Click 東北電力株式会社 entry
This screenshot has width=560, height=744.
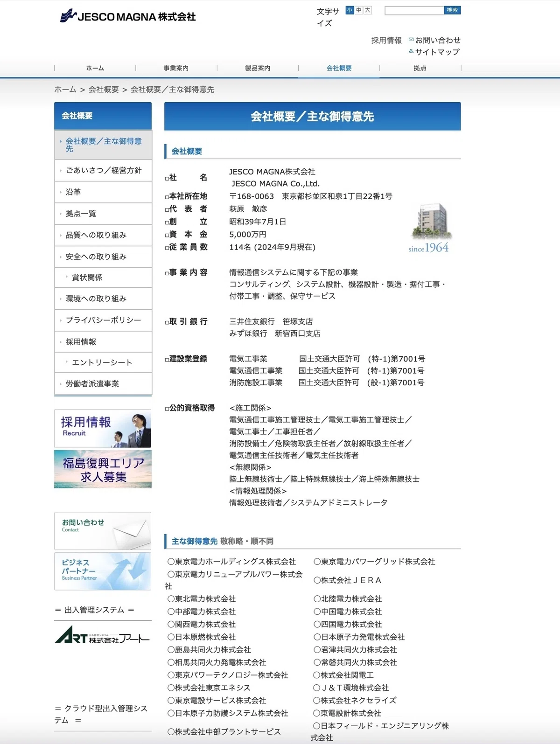[202, 599]
